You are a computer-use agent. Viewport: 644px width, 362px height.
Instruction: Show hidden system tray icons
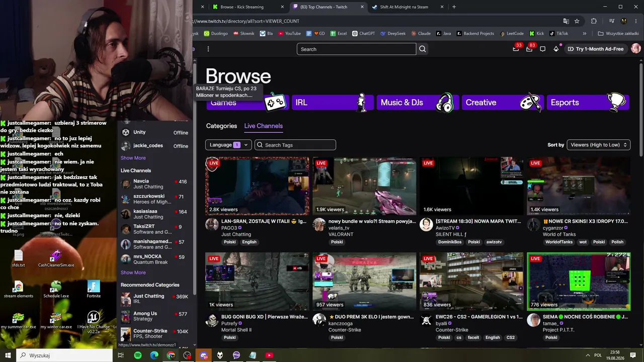pyautogui.click(x=588, y=355)
